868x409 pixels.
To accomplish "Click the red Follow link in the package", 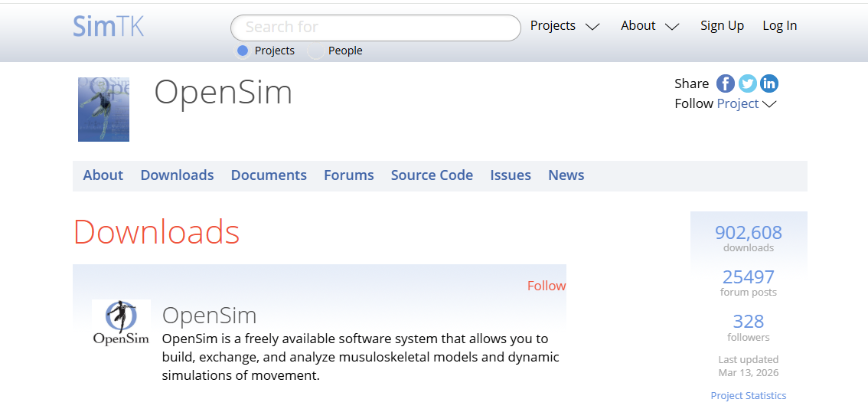I will click(547, 286).
